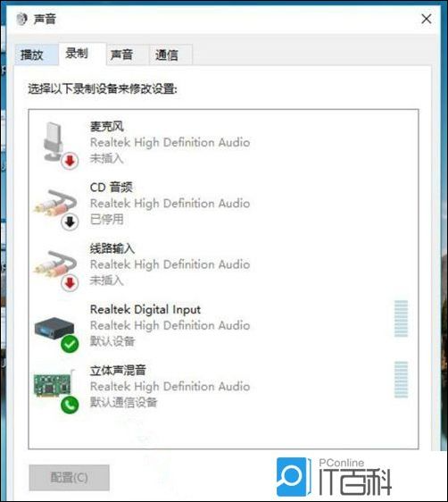The height and width of the screenshot is (502, 448).
Task: Switch to the 声音 tab
Action: (x=121, y=54)
